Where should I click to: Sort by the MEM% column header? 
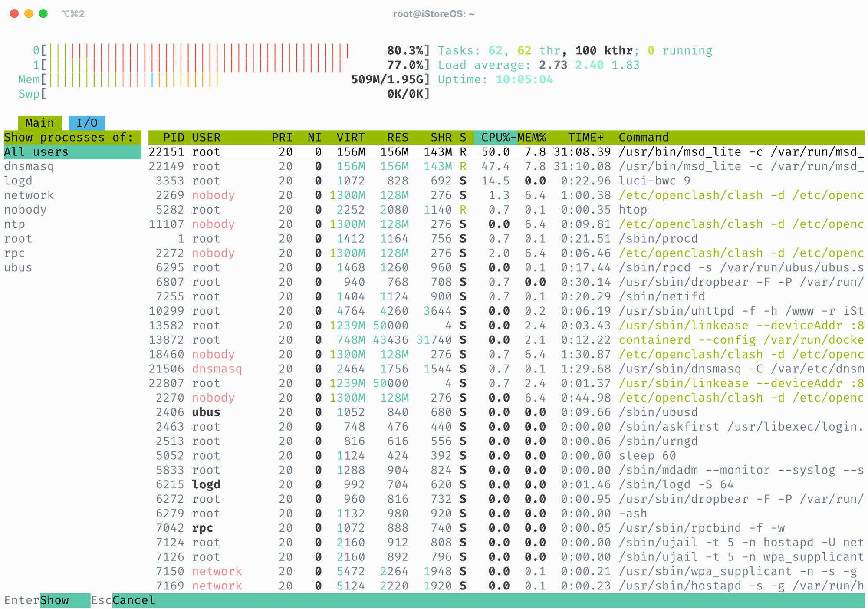[x=532, y=138]
